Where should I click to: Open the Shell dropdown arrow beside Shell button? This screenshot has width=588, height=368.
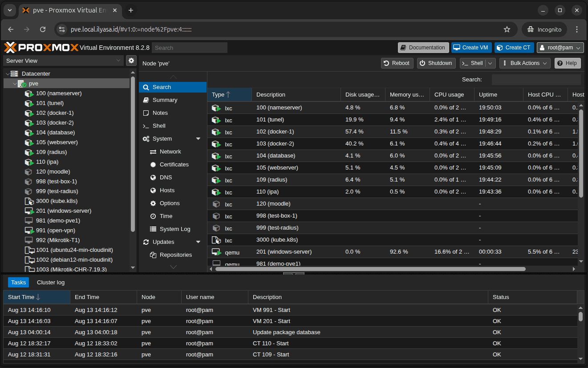click(x=491, y=63)
